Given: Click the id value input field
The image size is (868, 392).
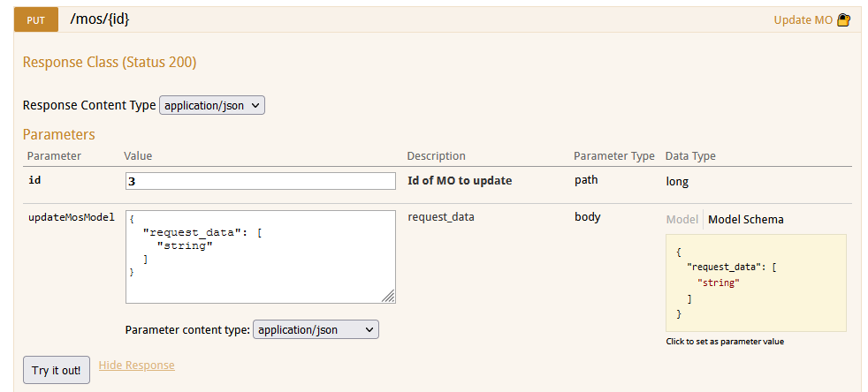Looking at the screenshot, I should 261,181.
